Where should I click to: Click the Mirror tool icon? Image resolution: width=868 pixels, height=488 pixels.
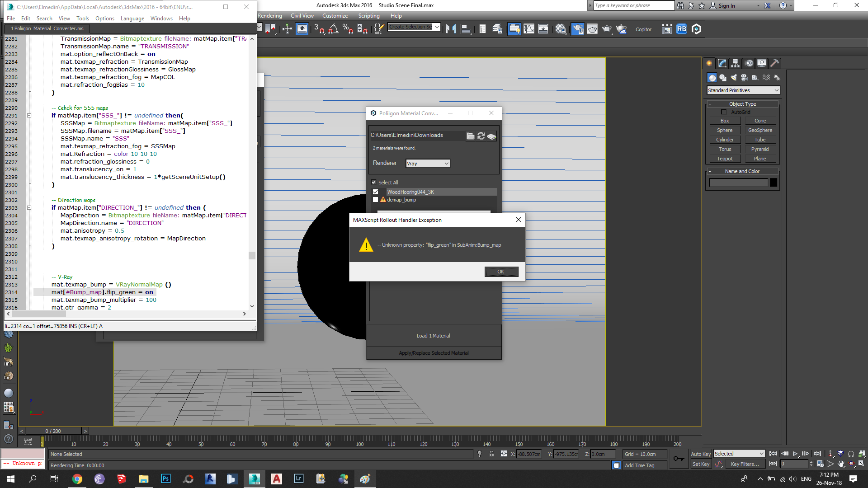click(x=451, y=29)
